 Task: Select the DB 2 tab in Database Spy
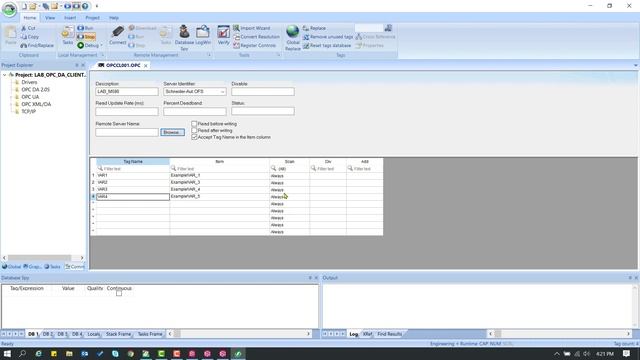(48, 334)
